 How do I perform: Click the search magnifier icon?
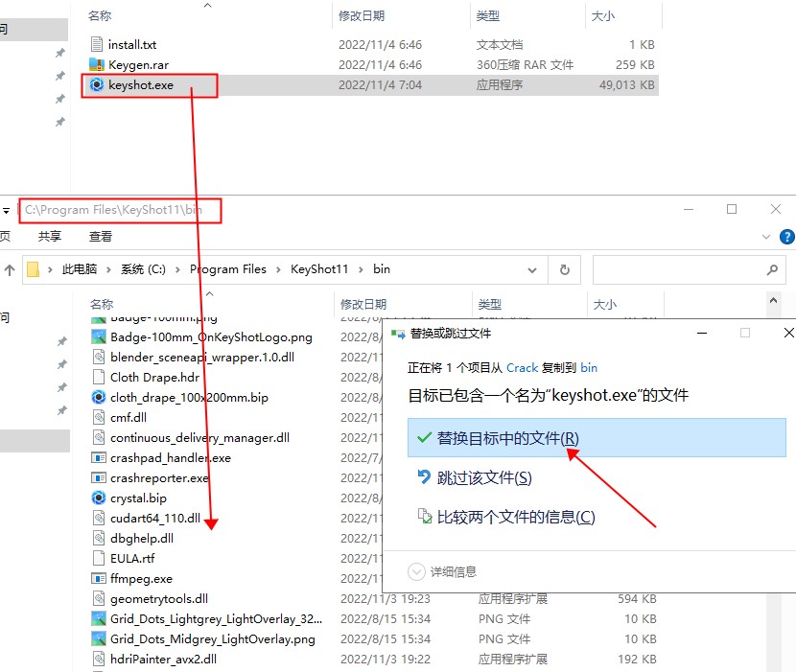click(772, 269)
